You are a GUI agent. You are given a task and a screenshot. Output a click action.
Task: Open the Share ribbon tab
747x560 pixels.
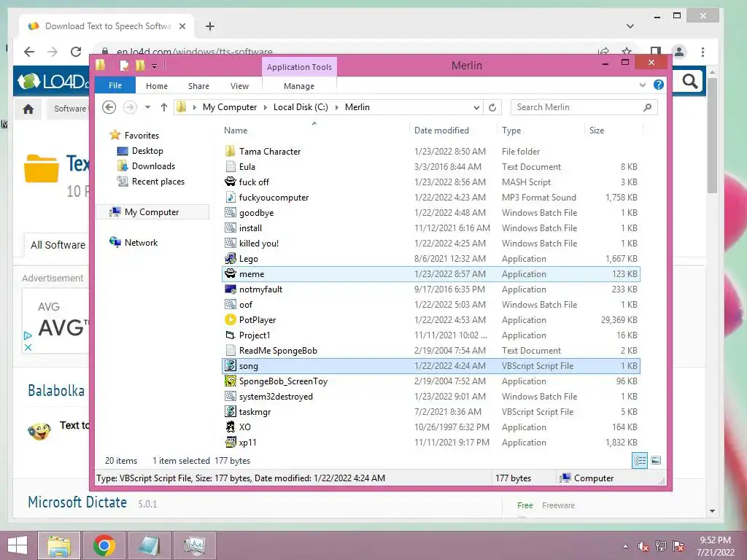point(198,86)
